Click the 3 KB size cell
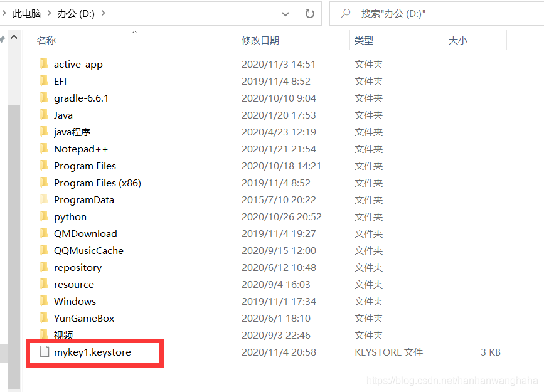544x392 pixels. pyautogui.click(x=491, y=352)
